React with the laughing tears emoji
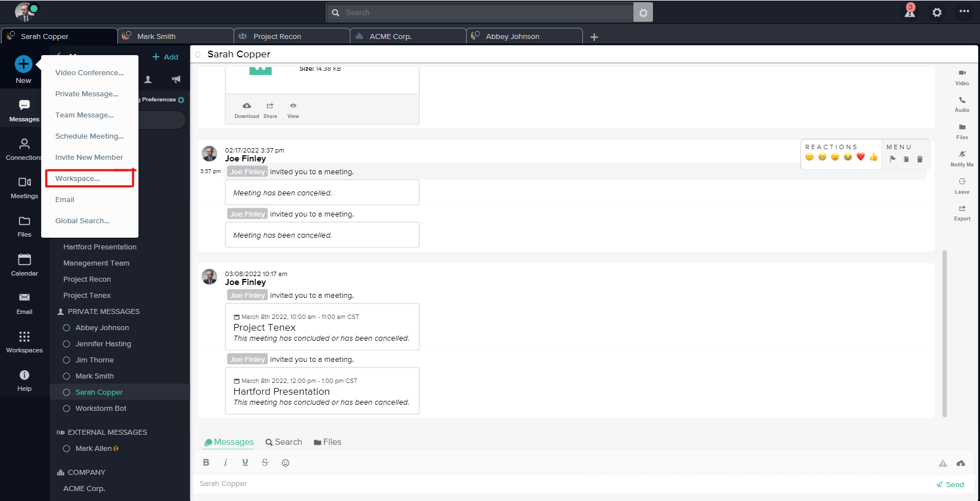Screen dimensions: 980x501 [x=848, y=157]
